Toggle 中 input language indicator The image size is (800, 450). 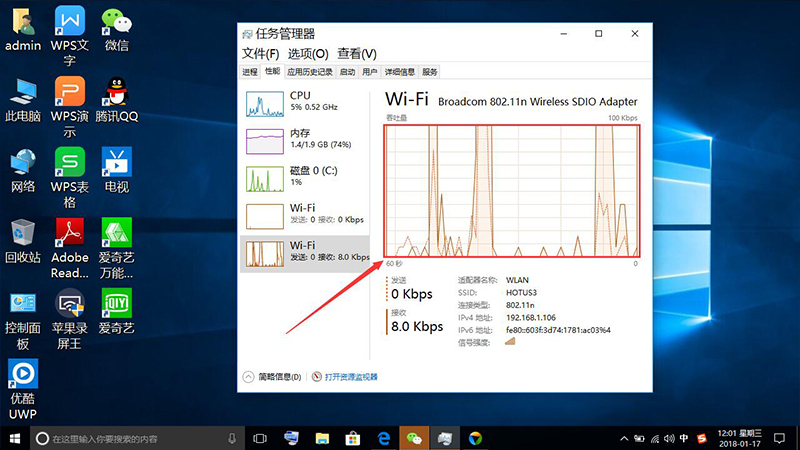tap(684, 438)
